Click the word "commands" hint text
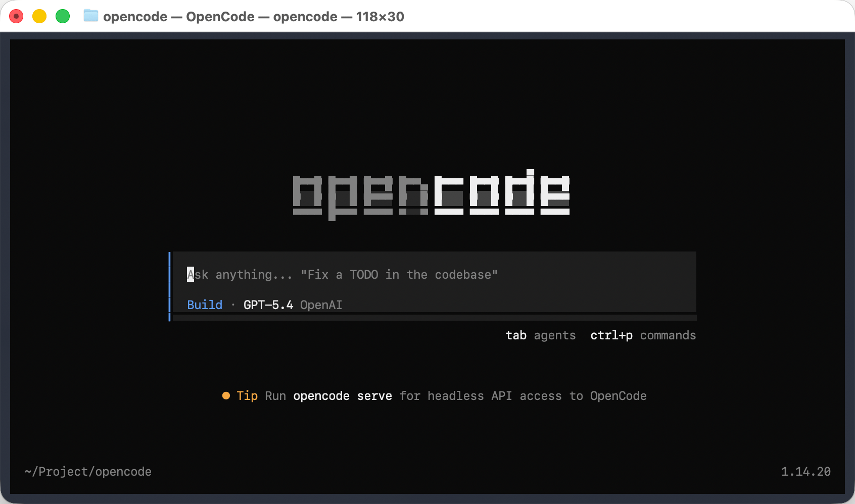The height and width of the screenshot is (504, 855). tap(668, 335)
